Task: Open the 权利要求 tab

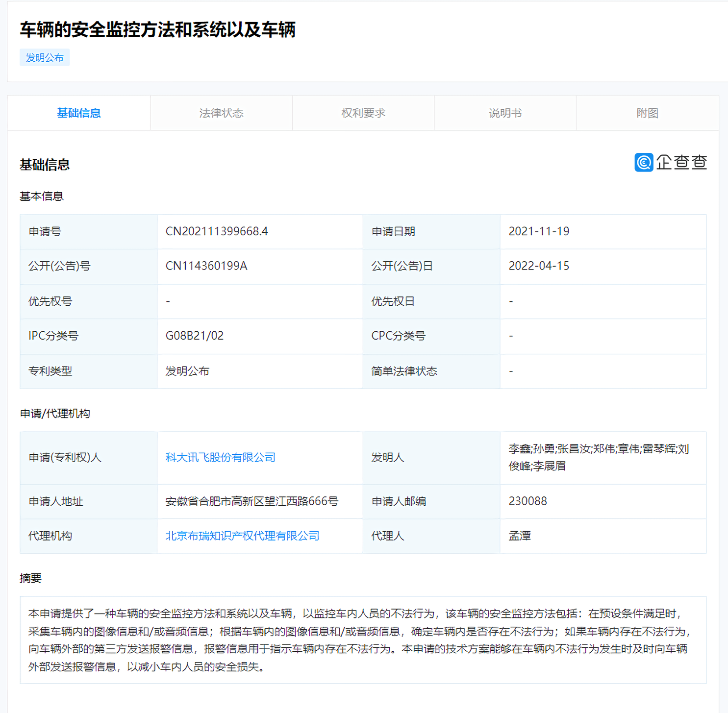Action: (x=363, y=113)
